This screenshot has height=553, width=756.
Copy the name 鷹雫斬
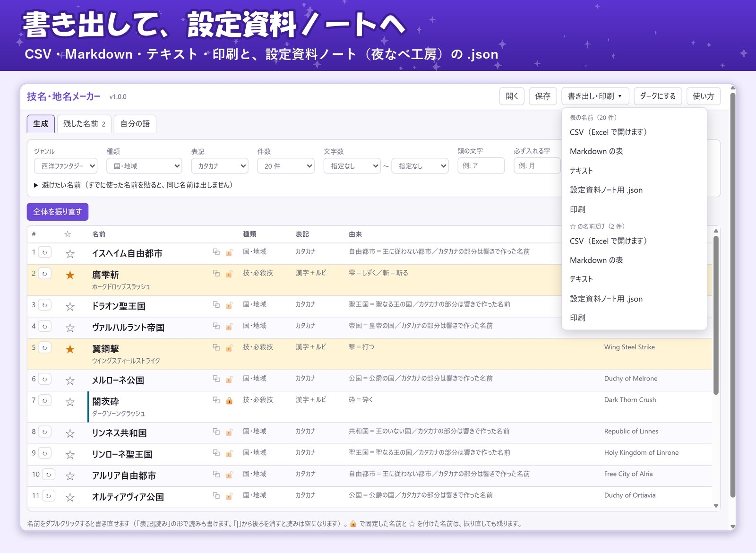[x=216, y=273]
